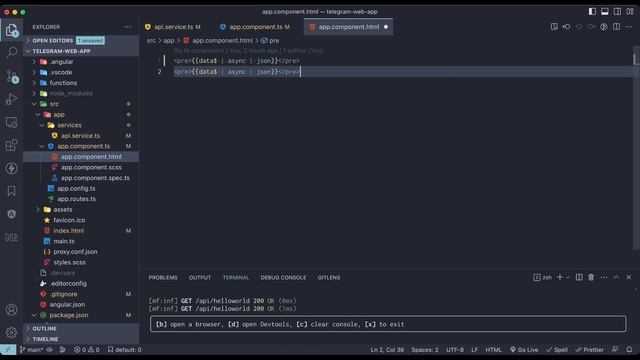This screenshot has width=640, height=360.
Task: Open app.component.scss in the explorer
Action: point(91,167)
